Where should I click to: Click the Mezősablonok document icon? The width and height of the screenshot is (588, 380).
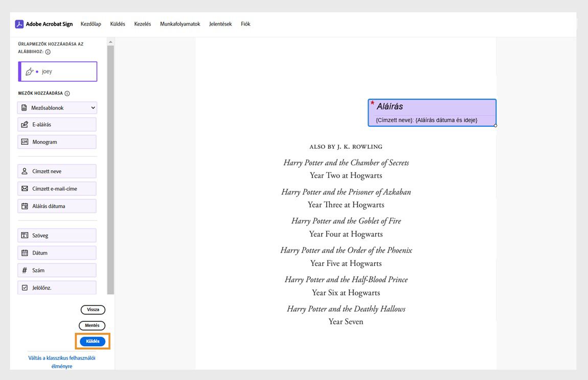[x=25, y=108]
